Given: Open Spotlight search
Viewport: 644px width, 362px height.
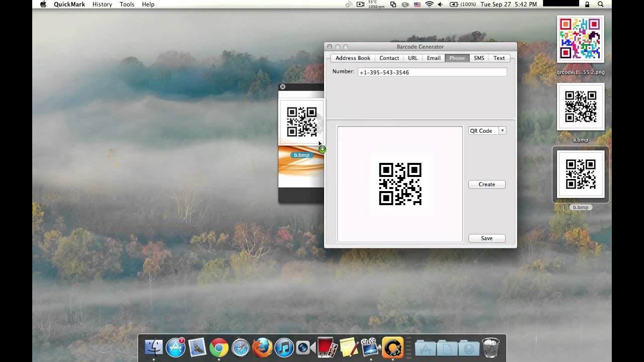Looking at the screenshot, I should click(601, 4).
